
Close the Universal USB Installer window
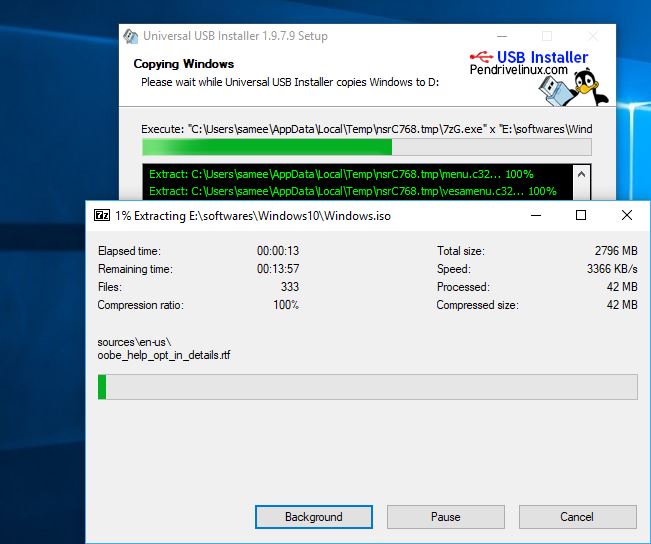(593, 37)
